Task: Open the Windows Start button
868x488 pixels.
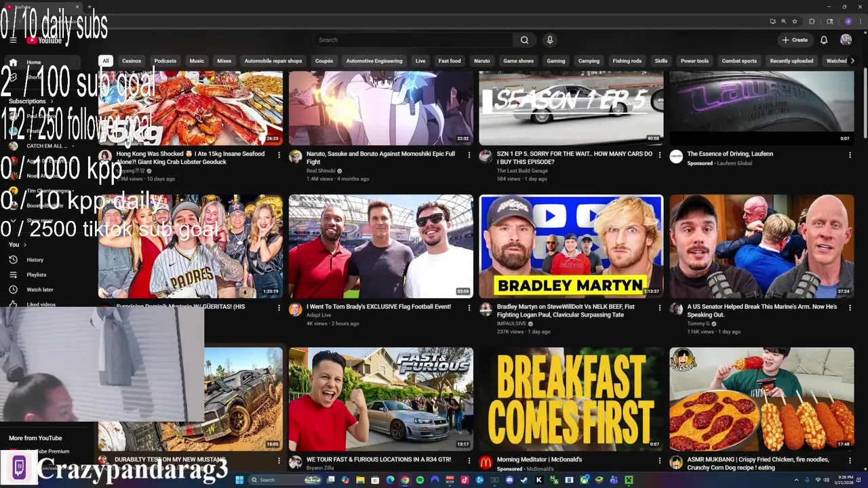Action: pyautogui.click(x=239, y=480)
